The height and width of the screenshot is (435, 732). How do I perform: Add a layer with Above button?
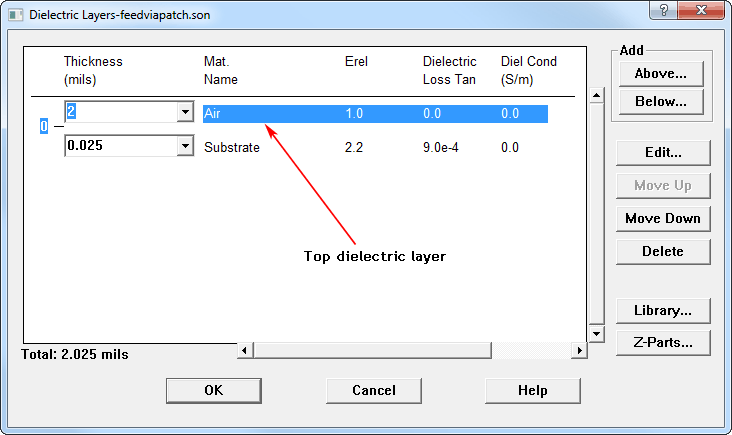[661, 74]
